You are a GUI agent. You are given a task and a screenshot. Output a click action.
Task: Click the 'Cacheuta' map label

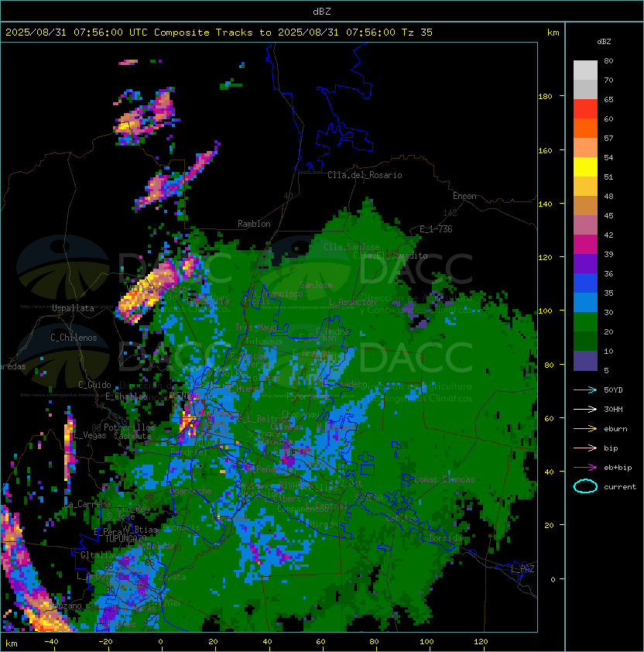point(132,436)
